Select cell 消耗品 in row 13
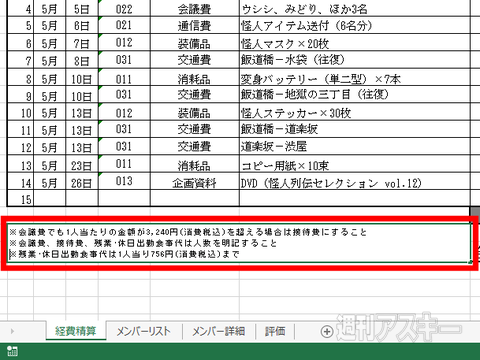 (195, 164)
